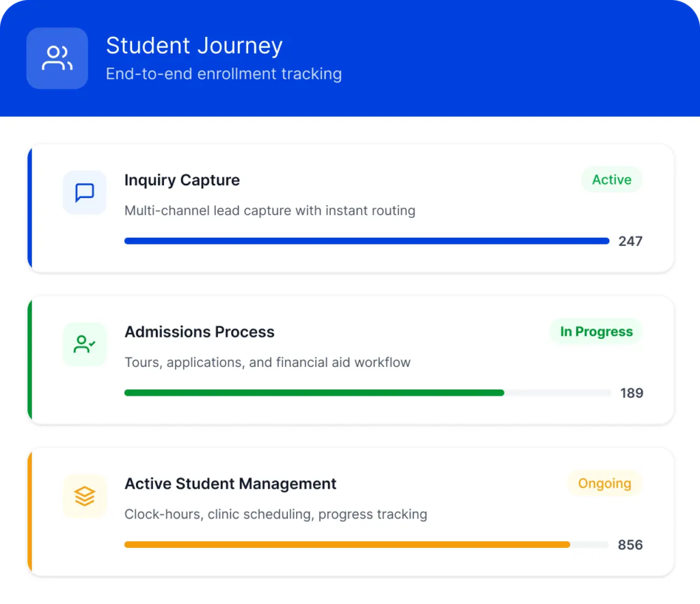This screenshot has height=604, width=700.
Task: Click the 'Clock-hours, clinic scheduling' description text
Action: (275, 514)
